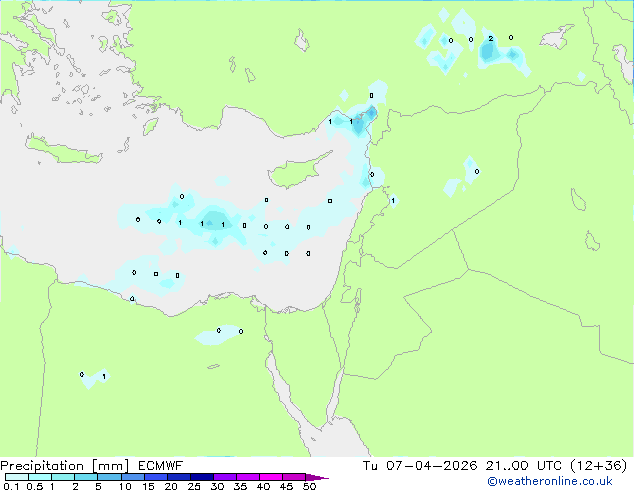Click the '(12+36)' forecast offset text

coord(599,465)
